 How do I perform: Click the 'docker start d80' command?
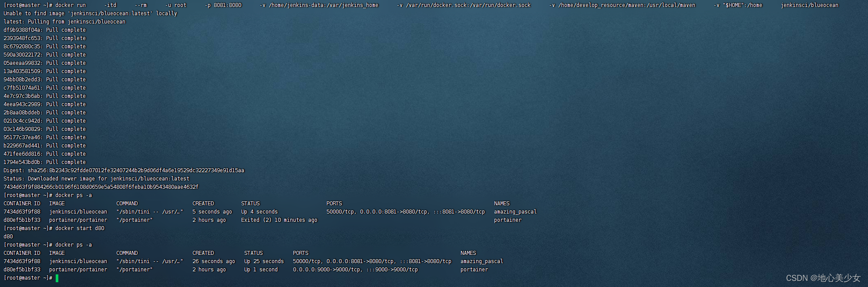pyautogui.click(x=80, y=228)
